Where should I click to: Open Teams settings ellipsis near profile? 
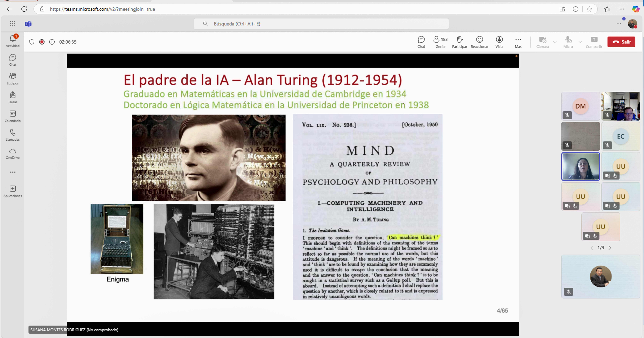click(x=619, y=24)
